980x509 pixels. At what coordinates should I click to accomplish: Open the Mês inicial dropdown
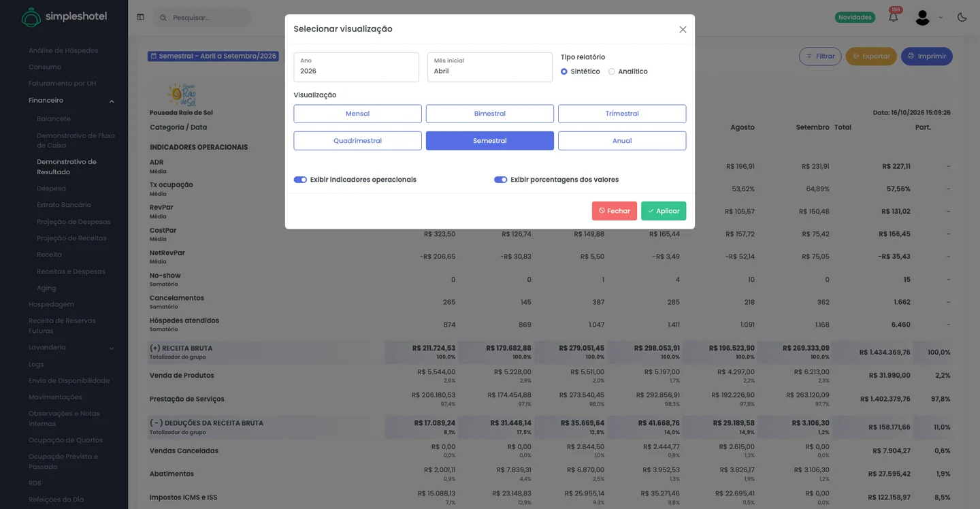[490, 67]
